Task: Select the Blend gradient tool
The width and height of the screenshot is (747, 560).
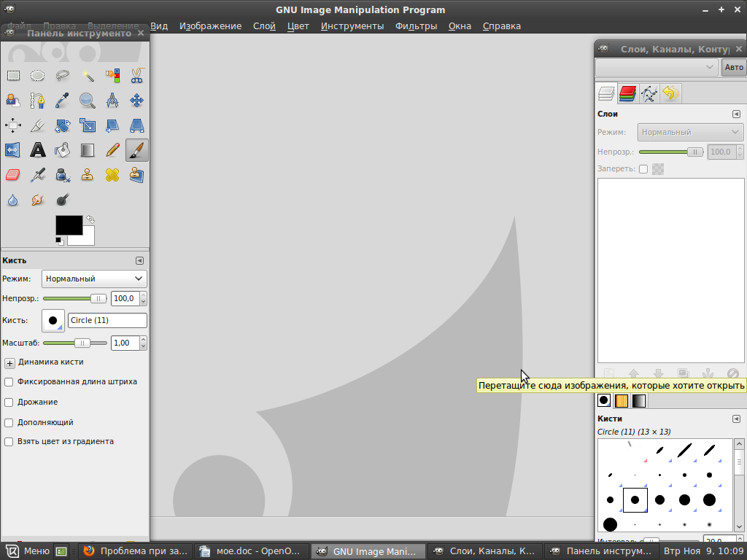Action: click(88, 150)
